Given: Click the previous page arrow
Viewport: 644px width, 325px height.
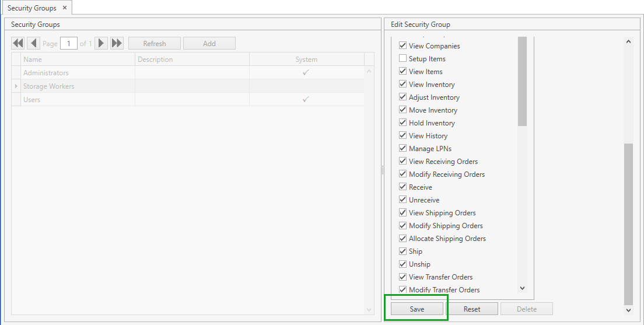Looking at the screenshot, I should tap(34, 44).
